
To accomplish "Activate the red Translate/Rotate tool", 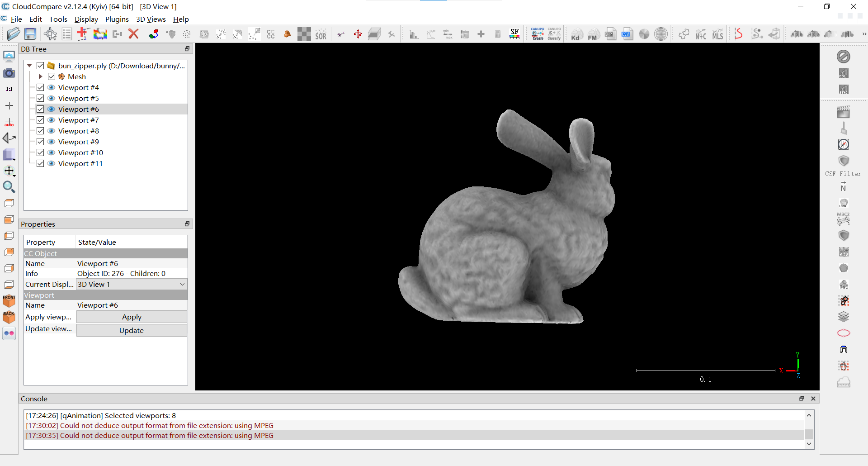I will pos(358,34).
